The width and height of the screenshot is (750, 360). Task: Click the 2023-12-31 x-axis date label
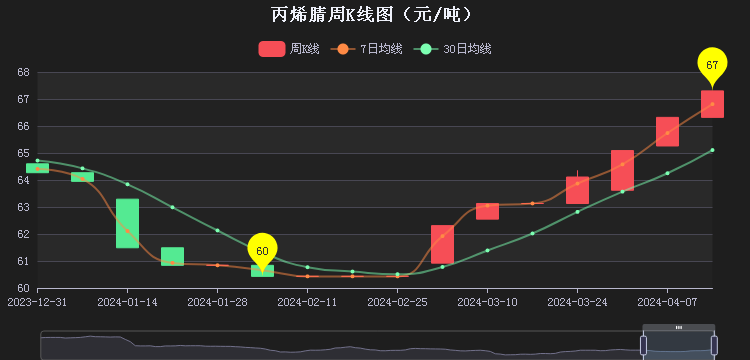37,302
